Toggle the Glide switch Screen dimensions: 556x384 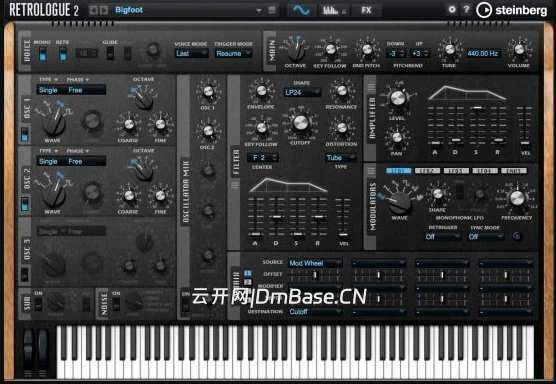110,53
